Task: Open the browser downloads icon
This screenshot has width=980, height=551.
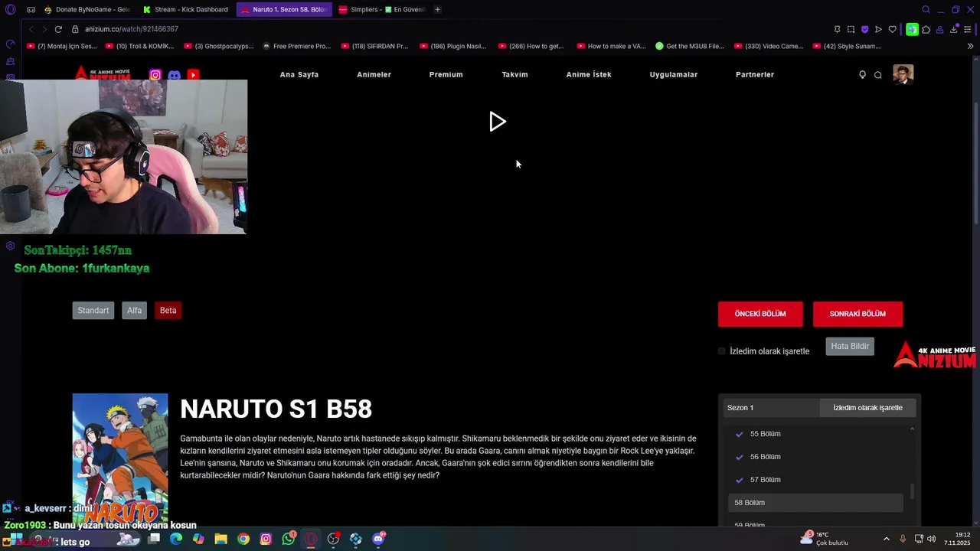Action: click(954, 29)
